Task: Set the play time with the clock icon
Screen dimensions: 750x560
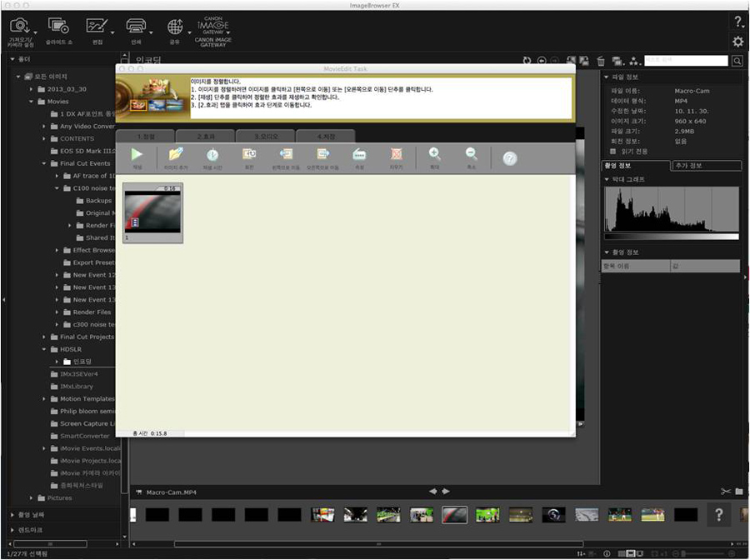Action: tap(212, 158)
